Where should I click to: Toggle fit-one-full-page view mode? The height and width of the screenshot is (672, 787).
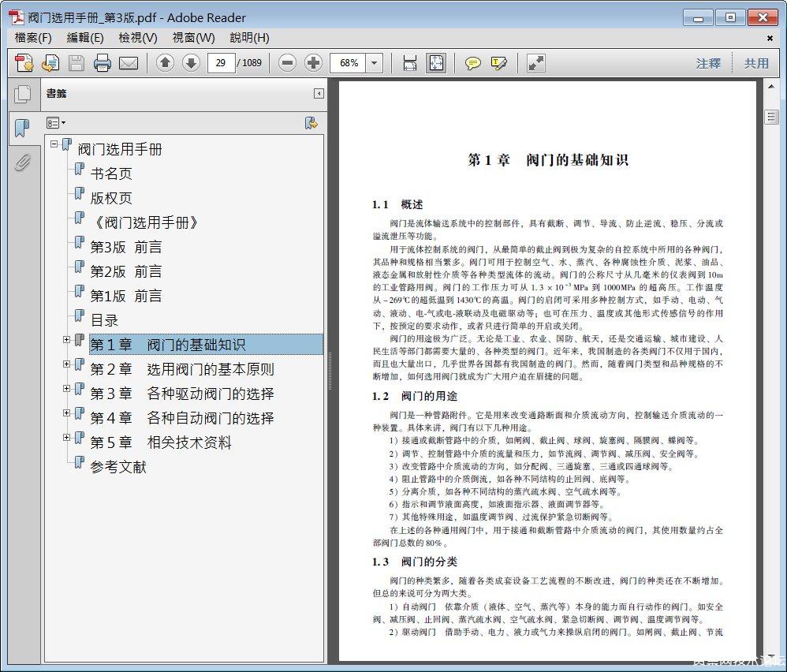[x=435, y=63]
